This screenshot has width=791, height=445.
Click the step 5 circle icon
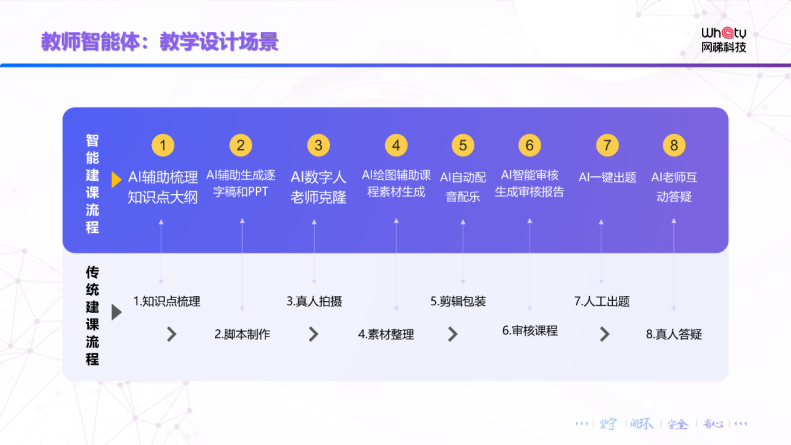462,145
